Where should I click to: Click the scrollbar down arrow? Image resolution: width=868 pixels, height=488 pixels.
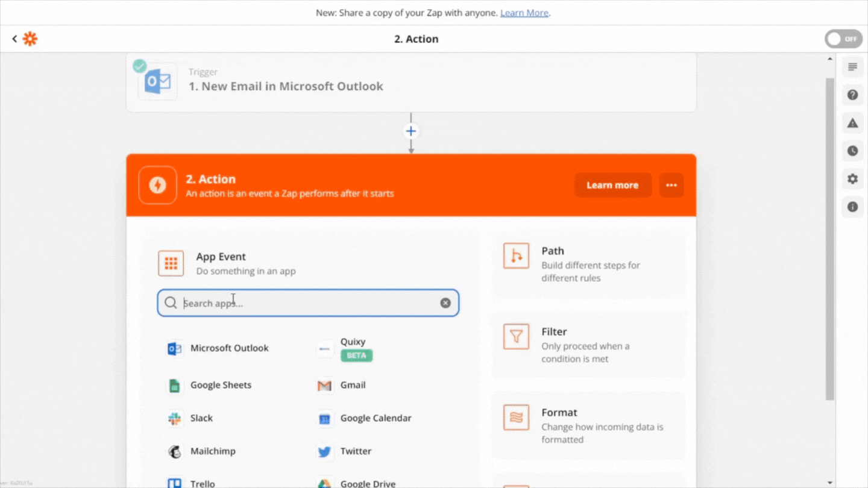pyautogui.click(x=830, y=483)
